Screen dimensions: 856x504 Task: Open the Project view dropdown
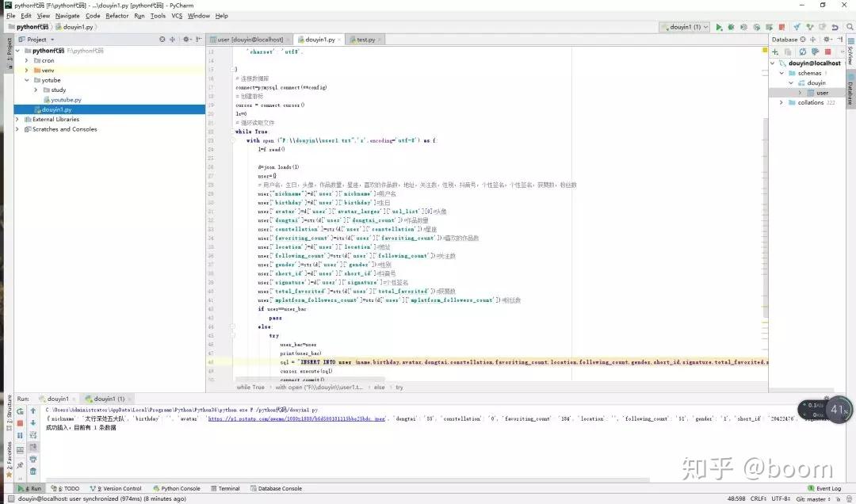(x=37, y=40)
